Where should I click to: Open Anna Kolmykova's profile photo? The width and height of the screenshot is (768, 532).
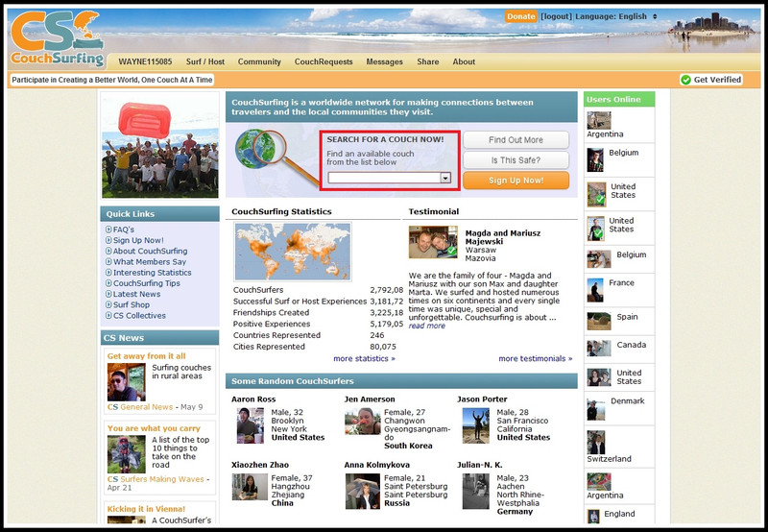point(363,492)
